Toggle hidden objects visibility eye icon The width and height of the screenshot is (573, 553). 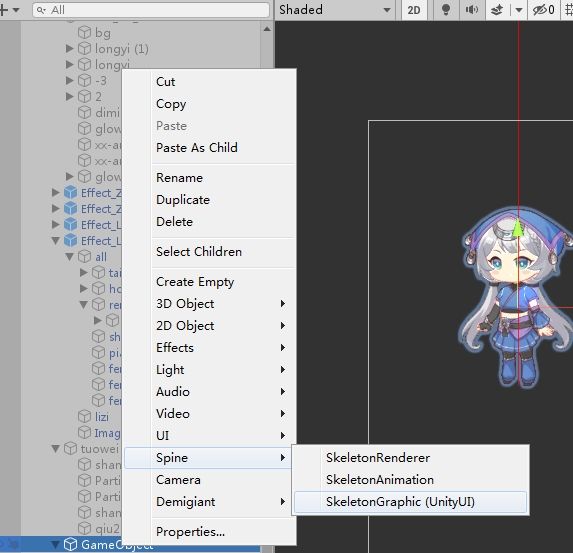click(x=543, y=10)
